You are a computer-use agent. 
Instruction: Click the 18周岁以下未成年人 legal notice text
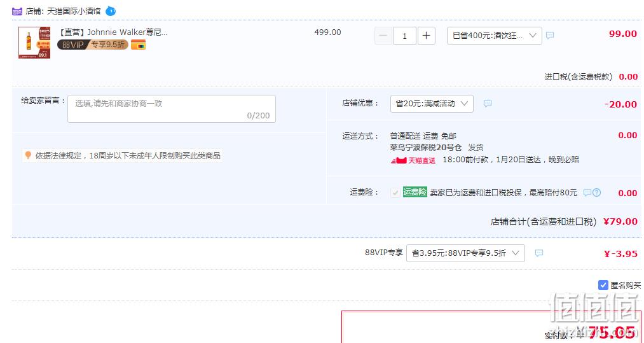pos(128,155)
